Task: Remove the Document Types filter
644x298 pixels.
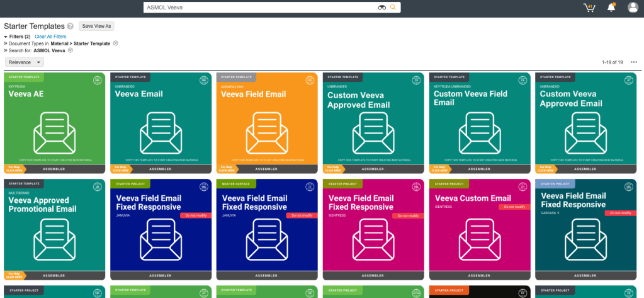Action: 115,43
